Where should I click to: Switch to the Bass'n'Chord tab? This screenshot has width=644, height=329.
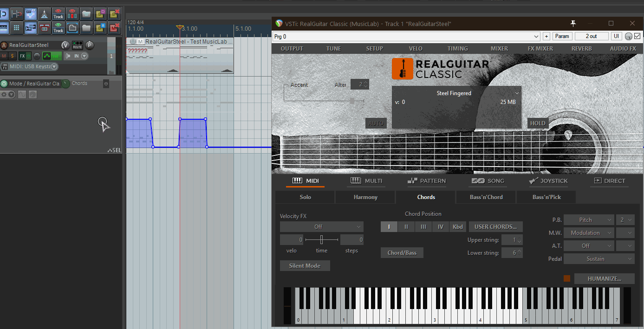pyautogui.click(x=486, y=197)
